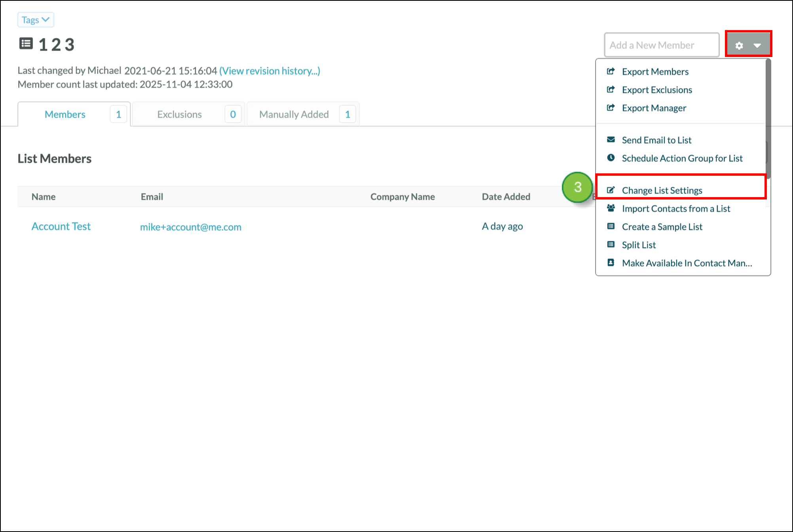Click the Change List Settings pencil icon

tap(611, 190)
